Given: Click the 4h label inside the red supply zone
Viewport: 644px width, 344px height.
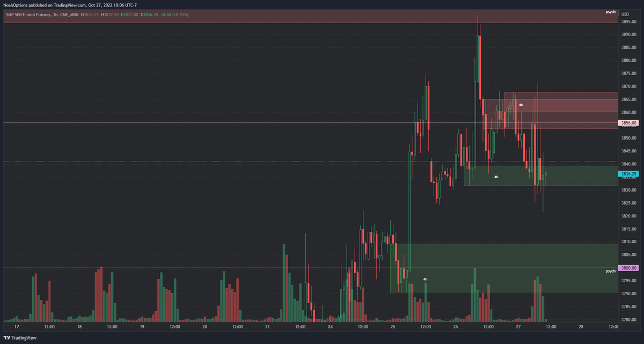Looking at the screenshot, I should (521, 105).
